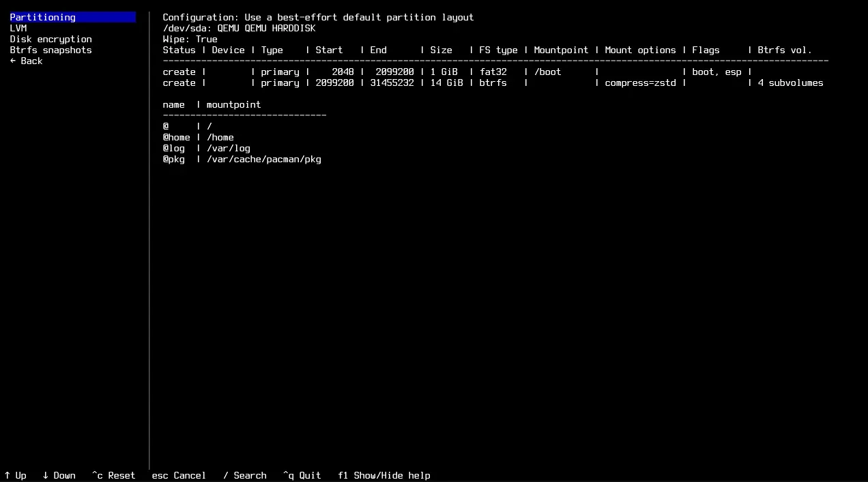This screenshot has height=482, width=868.
Task: Click the btrfs 14 GiB partition row
Action: click(457, 82)
